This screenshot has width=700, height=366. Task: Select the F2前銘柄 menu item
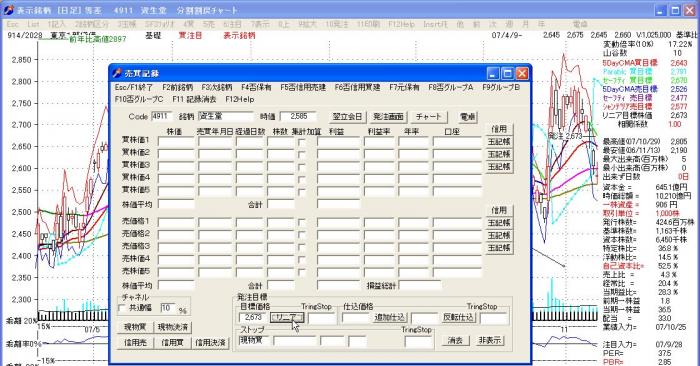click(x=177, y=87)
